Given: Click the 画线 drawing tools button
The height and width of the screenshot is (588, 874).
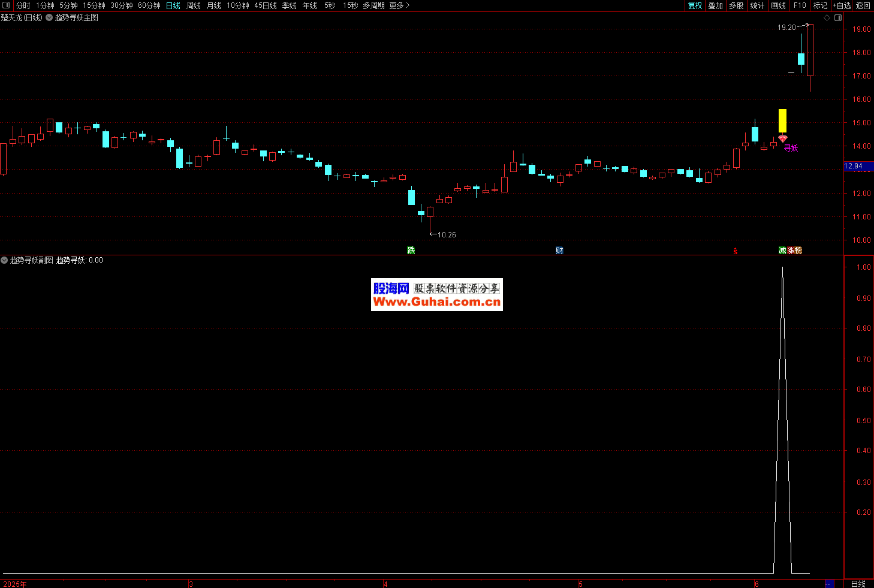Looking at the screenshot, I should point(778,5).
